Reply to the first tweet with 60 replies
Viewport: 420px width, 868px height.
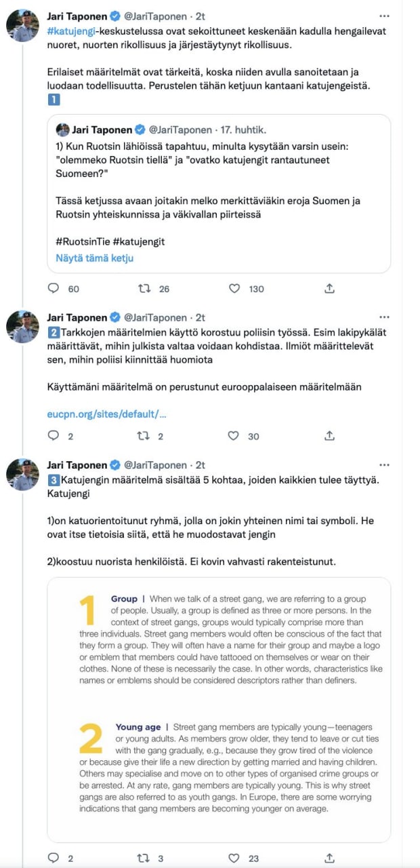point(54,289)
